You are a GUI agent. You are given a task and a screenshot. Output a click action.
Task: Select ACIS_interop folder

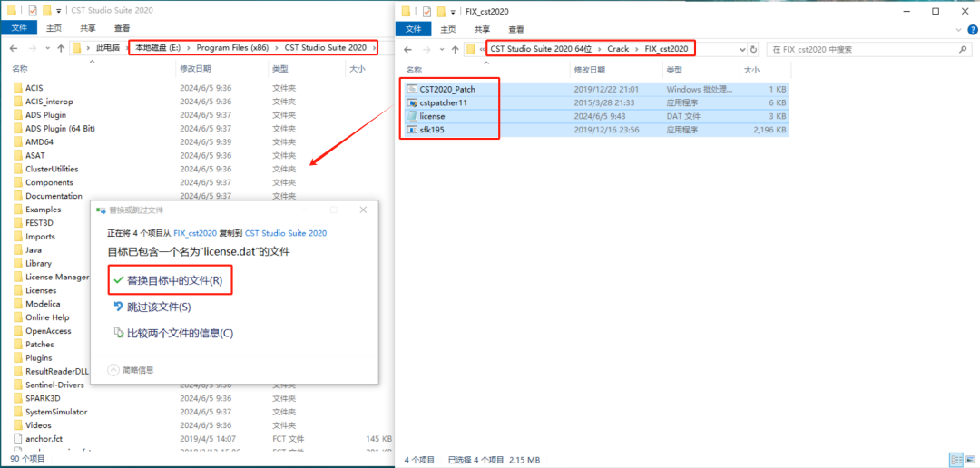[x=49, y=102]
